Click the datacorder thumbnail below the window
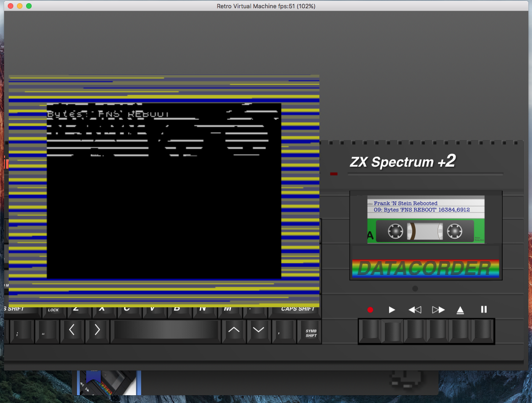Viewport: 532px width, 403px height. [109, 383]
